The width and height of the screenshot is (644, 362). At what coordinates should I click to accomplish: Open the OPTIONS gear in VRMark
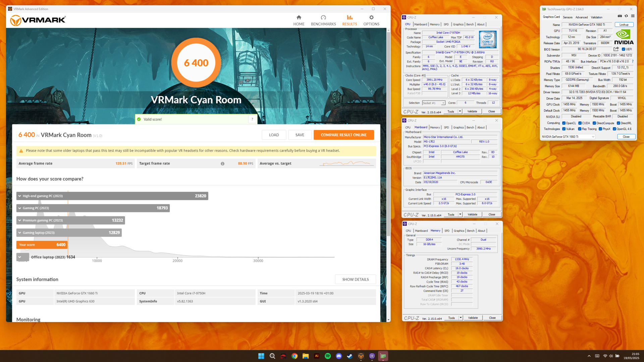click(x=371, y=20)
